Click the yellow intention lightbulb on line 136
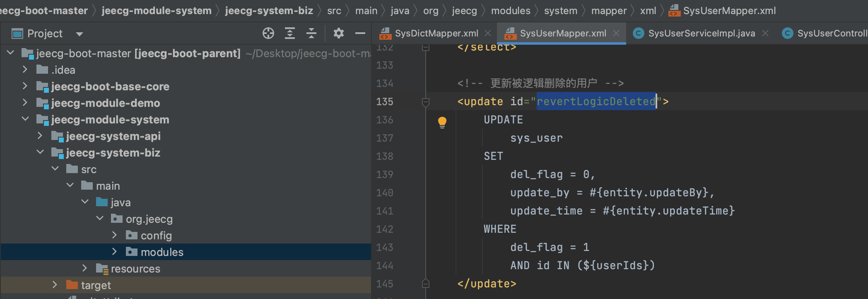Screen dimensions: 868x299 click(442, 122)
